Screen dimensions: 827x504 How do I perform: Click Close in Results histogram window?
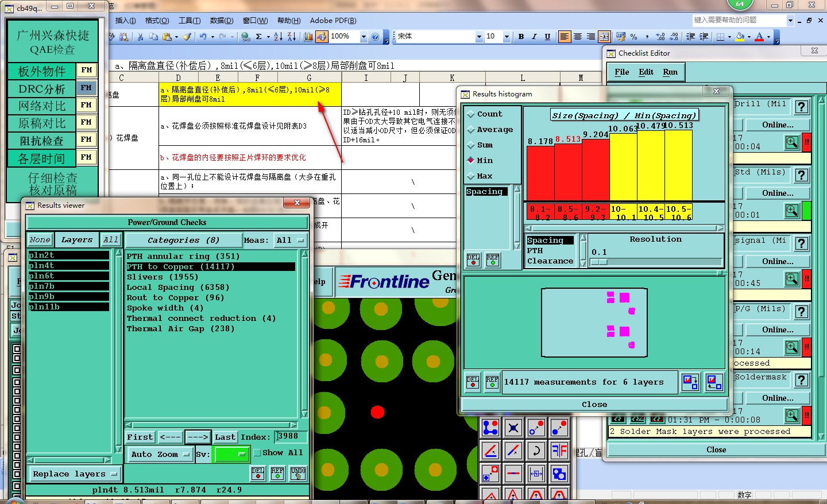(x=594, y=405)
